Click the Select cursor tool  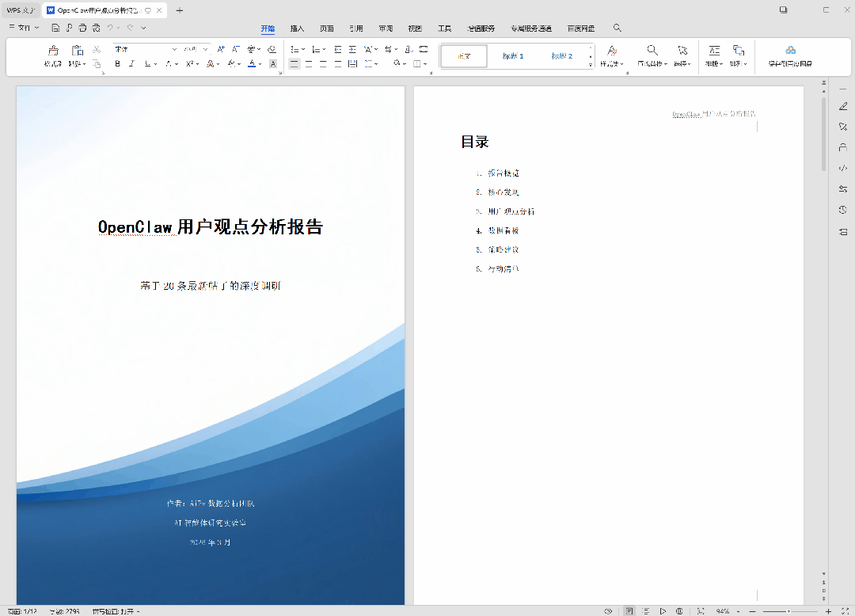[682, 56]
